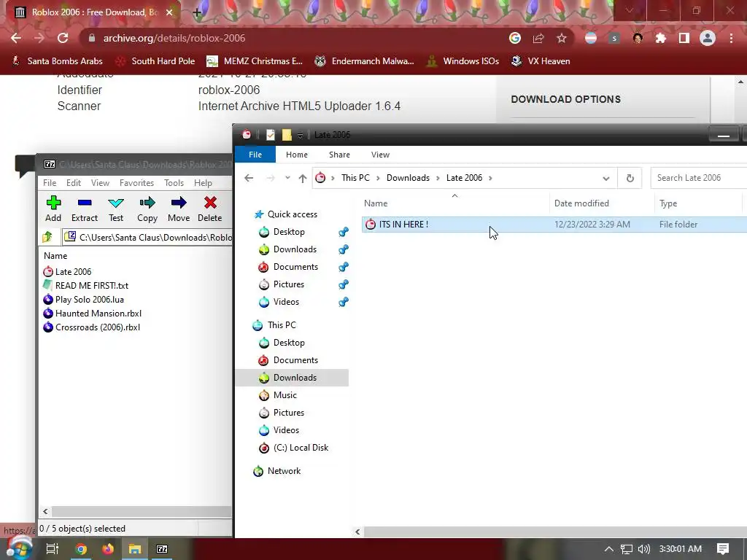This screenshot has height=560, width=747.
Task: Open the Santa Bombs Arabs bookmark
Action: coord(57,61)
